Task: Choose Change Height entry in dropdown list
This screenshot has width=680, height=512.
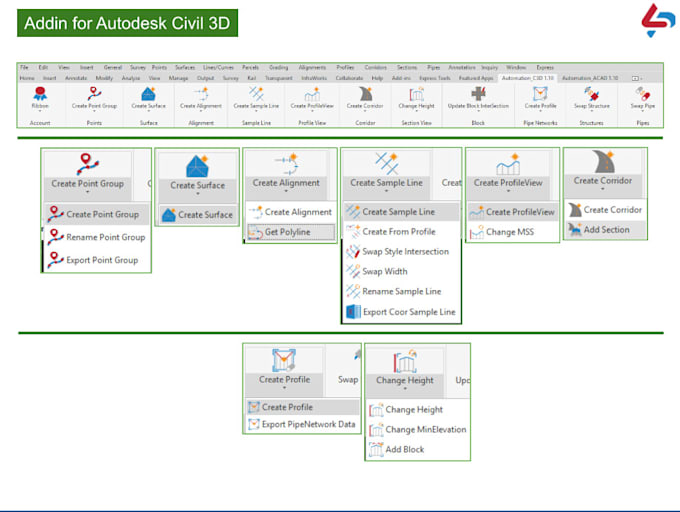Action: [x=418, y=409]
